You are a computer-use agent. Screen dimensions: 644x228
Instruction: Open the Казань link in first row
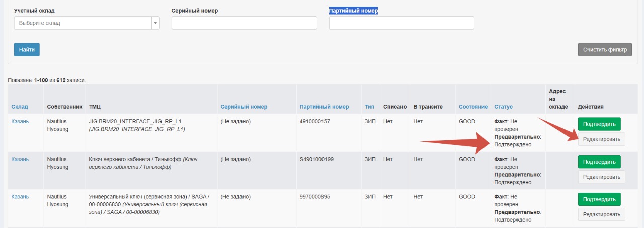tap(20, 121)
